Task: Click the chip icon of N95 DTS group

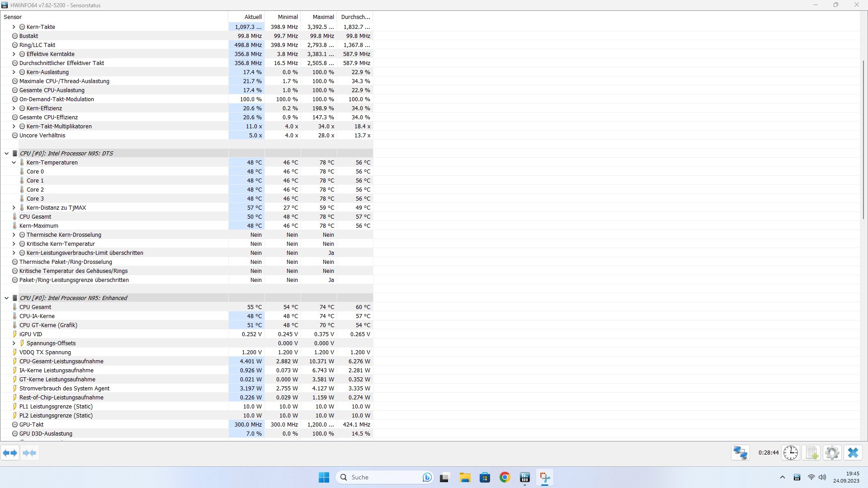Action: coord(14,153)
